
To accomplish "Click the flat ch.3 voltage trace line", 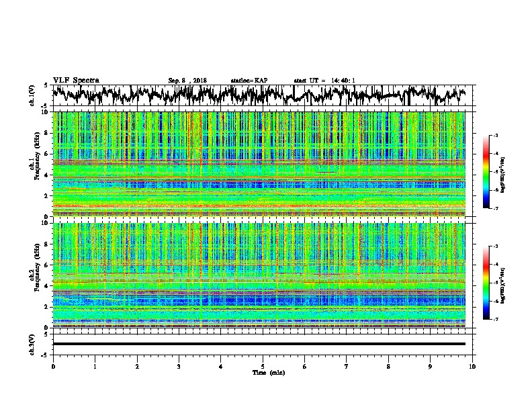I will tap(259, 344).
